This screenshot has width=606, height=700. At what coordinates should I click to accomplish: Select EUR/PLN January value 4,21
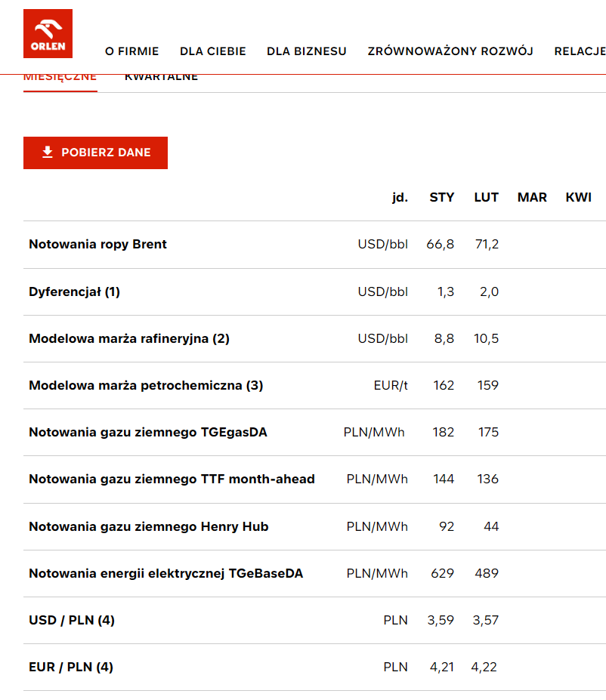[442, 667]
